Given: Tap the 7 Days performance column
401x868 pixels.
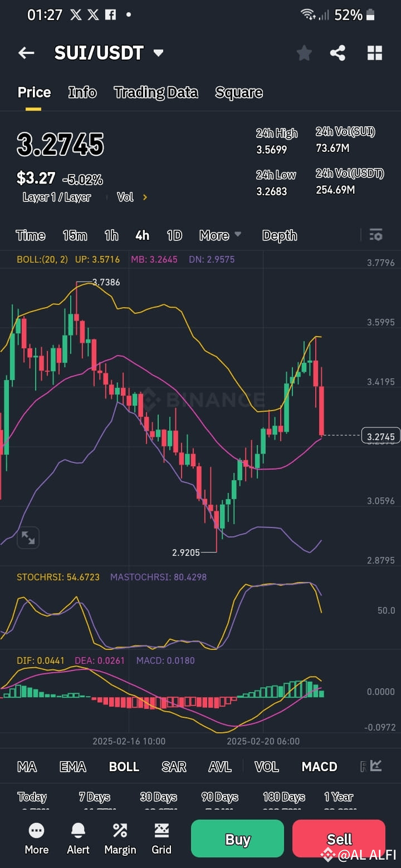Looking at the screenshot, I should point(94,801).
